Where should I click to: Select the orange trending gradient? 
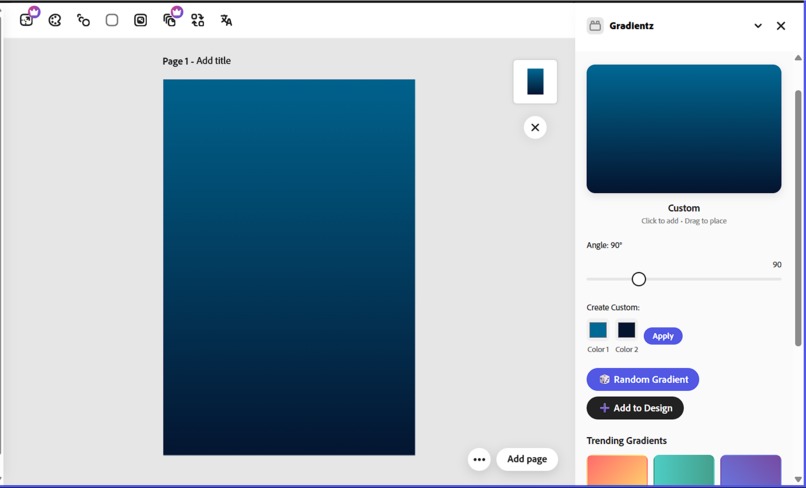click(x=617, y=470)
